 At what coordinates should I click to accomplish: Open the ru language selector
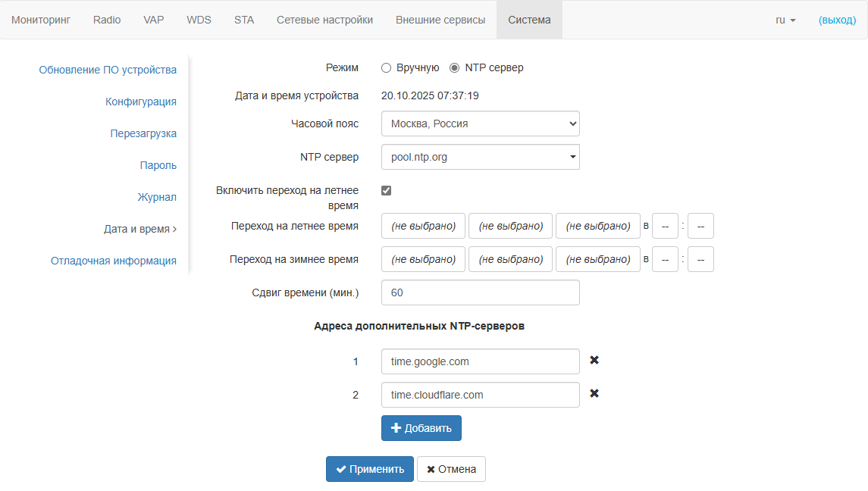click(785, 20)
